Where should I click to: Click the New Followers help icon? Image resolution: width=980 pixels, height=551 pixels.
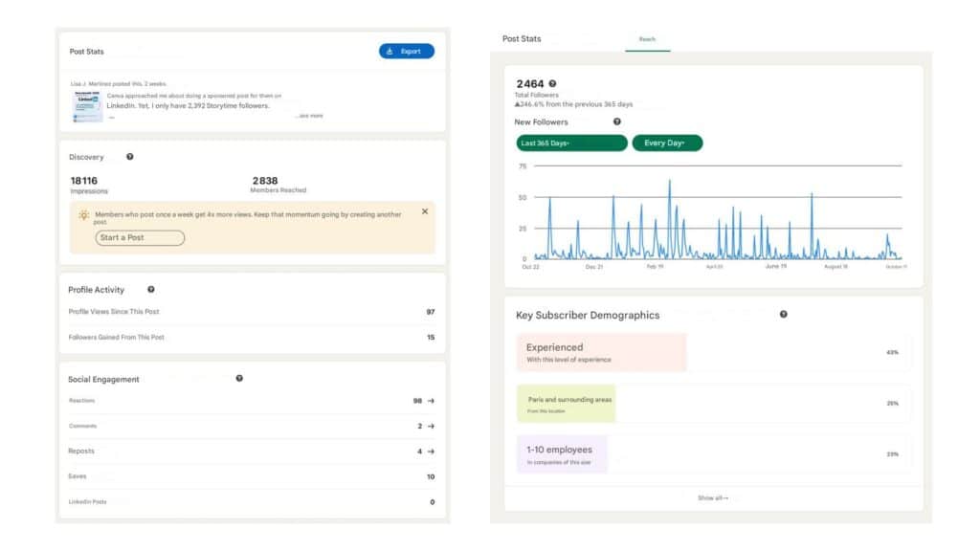[x=616, y=122]
